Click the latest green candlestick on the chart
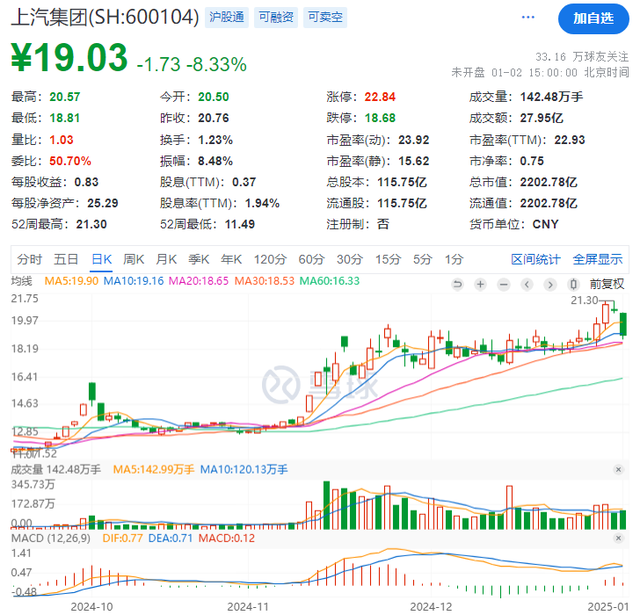640x615 pixels. (623, 324)
